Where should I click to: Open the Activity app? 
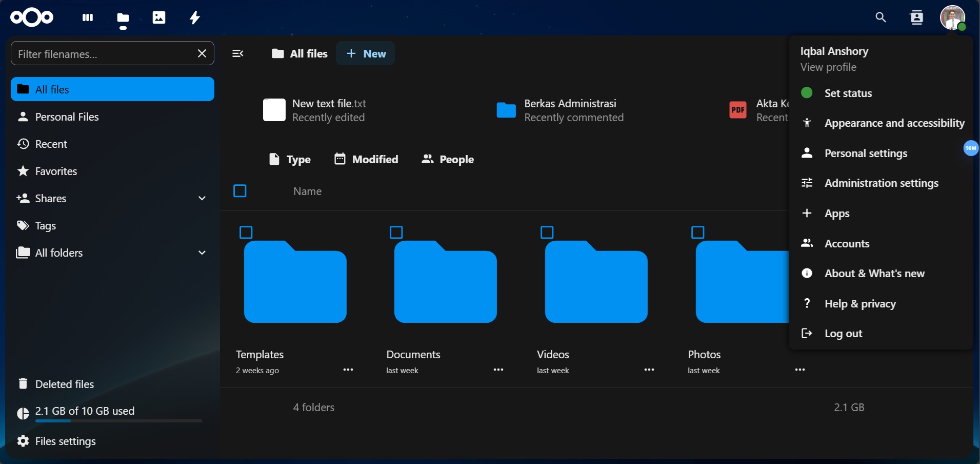[194, 17]
